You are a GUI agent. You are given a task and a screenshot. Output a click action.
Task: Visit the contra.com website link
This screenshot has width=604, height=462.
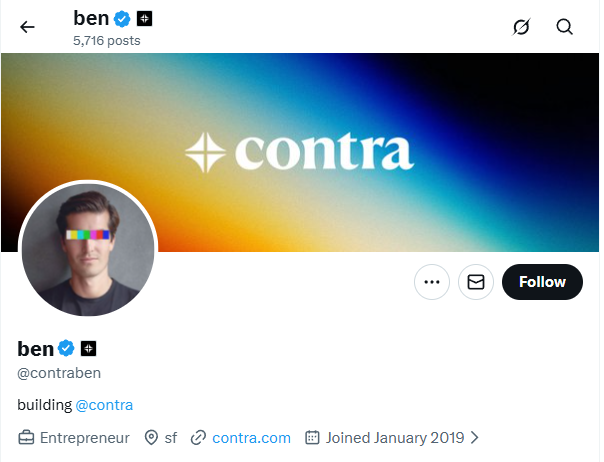(x=251, y=437)
